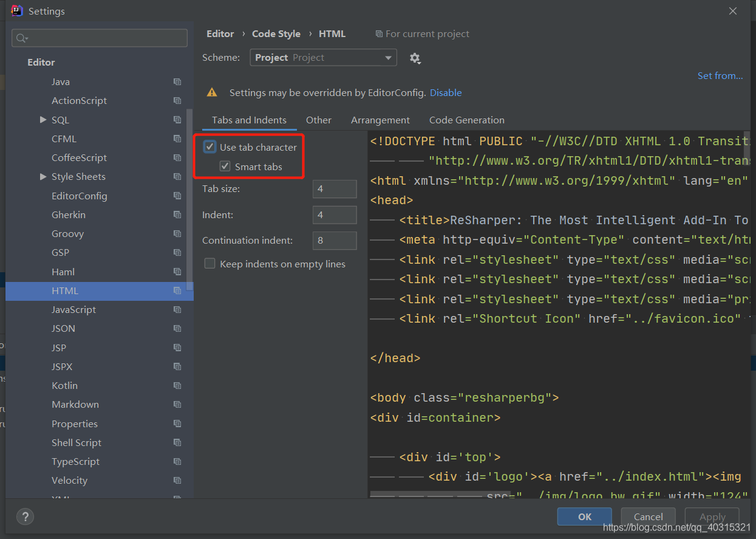Click the copy icon in Style Sheets row
Viewport: 756px width, 539px height.
pyautogui.click(x=177, y=177)
